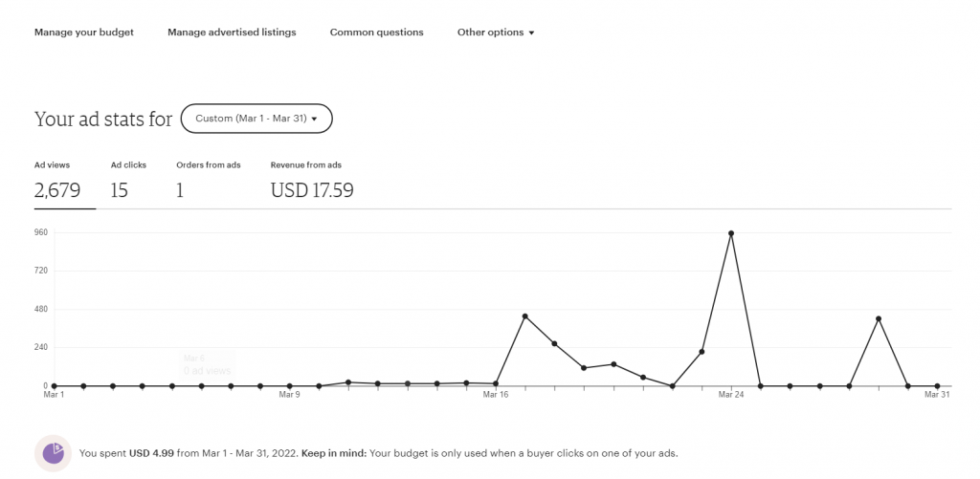This screenshot has height=479, width=980.
Task: Click the Mar 18 data point
Action: (554, 343)
